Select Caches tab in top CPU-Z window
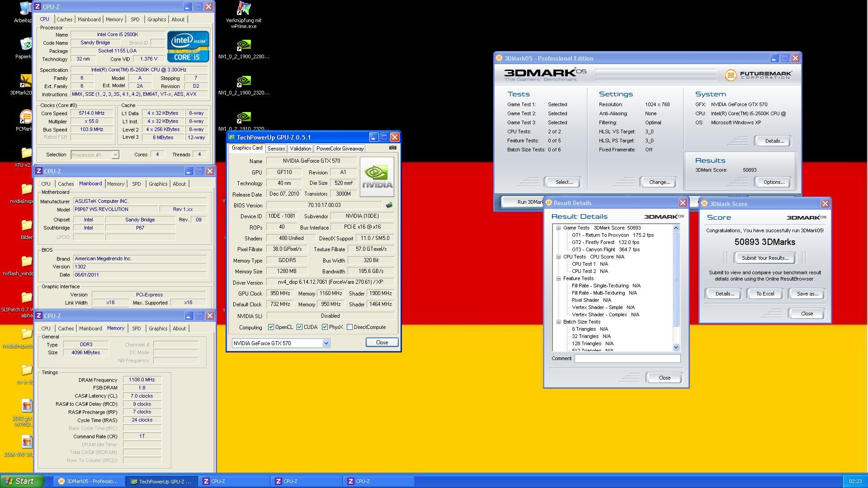Viewport: 868px width, 488px height. (x=64, y=19)
